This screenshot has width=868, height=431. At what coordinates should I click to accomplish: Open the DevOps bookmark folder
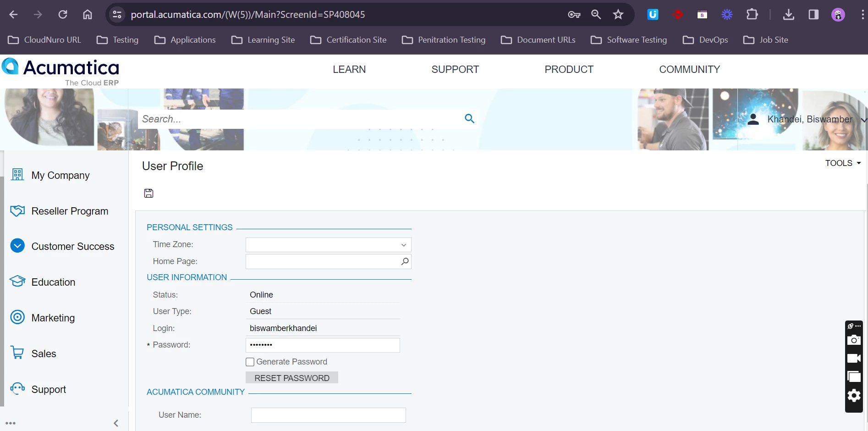(705, 40)
